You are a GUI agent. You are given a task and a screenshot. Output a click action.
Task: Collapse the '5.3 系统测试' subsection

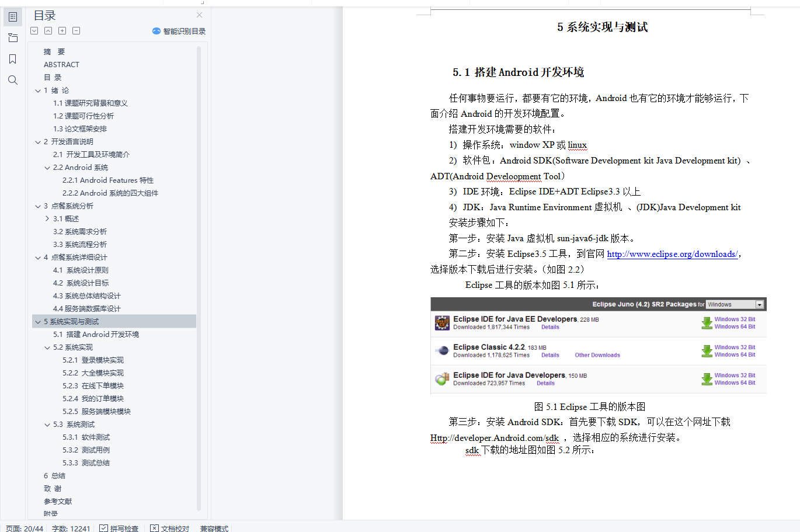point(47,425)
